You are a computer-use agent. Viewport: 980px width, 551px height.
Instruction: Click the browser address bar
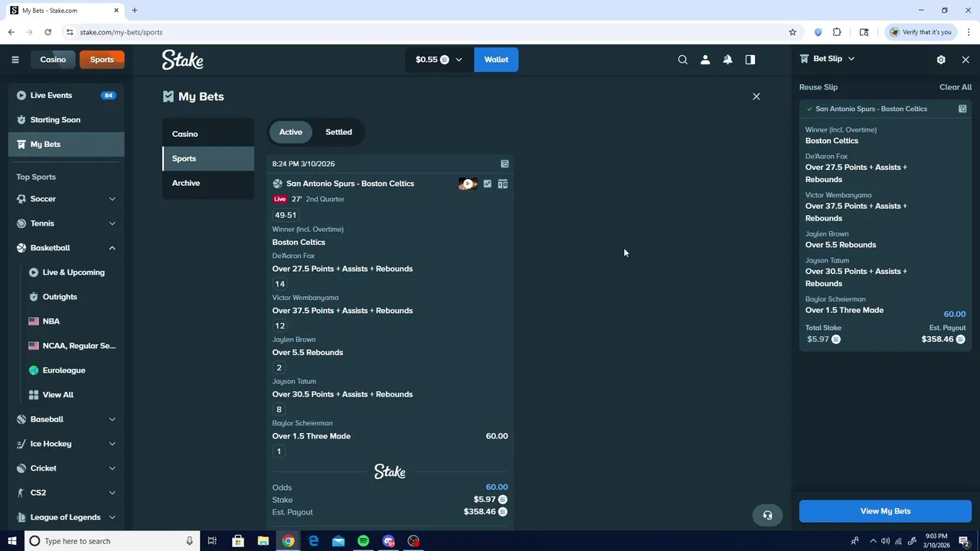429,32
